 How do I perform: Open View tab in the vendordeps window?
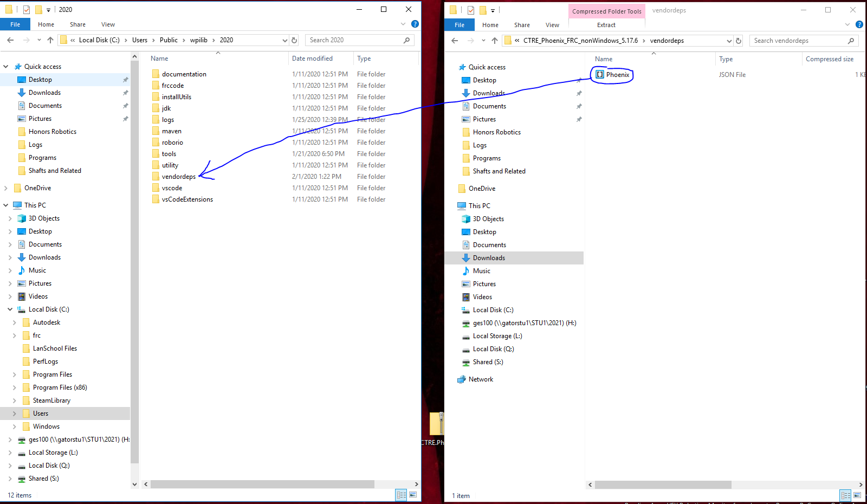552,25
